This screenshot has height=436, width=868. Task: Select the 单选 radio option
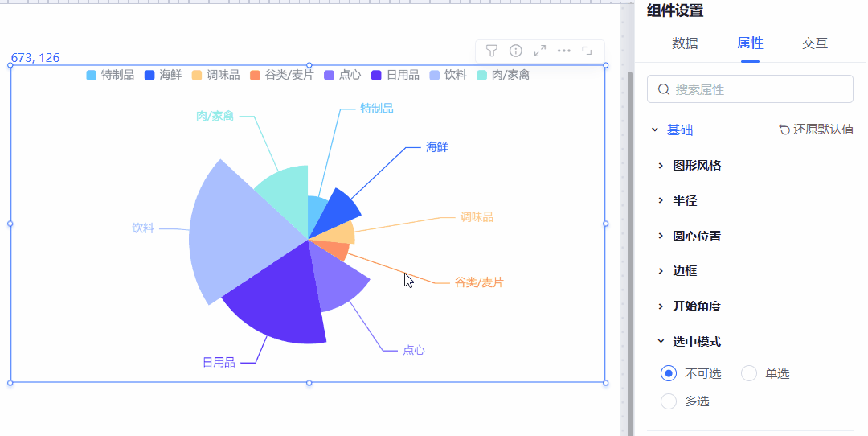[x=749, y=373]
